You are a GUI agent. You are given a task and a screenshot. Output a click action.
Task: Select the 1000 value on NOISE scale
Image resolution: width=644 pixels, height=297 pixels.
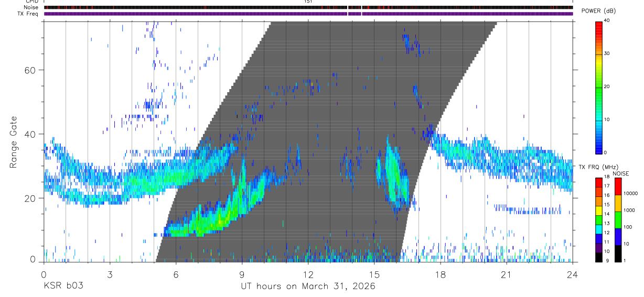pyautogui.click(x=629, y=210)
